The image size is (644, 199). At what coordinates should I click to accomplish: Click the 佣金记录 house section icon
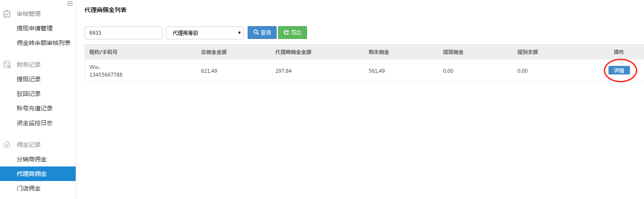[x=7, y=145]
